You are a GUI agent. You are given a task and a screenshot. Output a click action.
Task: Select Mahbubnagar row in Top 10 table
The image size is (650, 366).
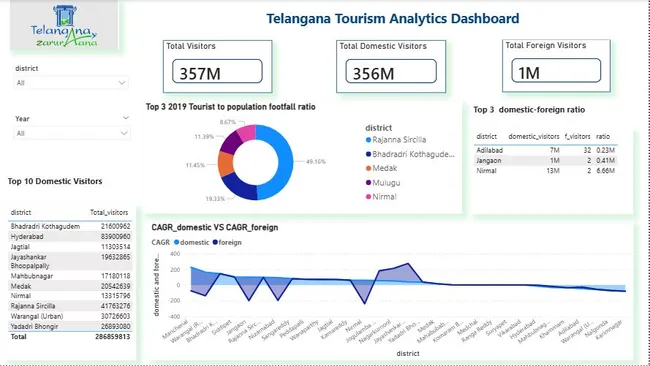(x=70, y=276)
